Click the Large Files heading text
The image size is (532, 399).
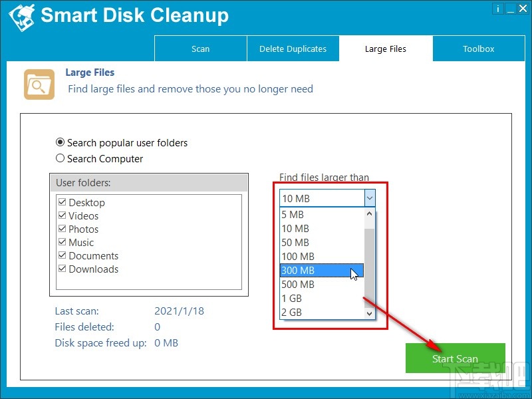tap(90, 72)
